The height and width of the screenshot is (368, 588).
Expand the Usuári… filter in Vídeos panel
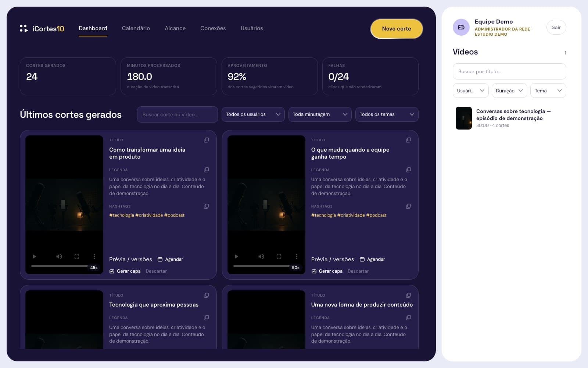[471, 91]
